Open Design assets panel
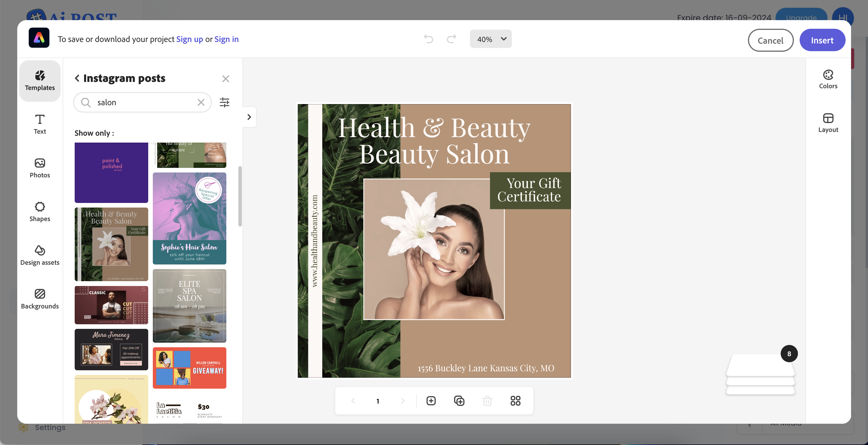 [x=40, y=255]
